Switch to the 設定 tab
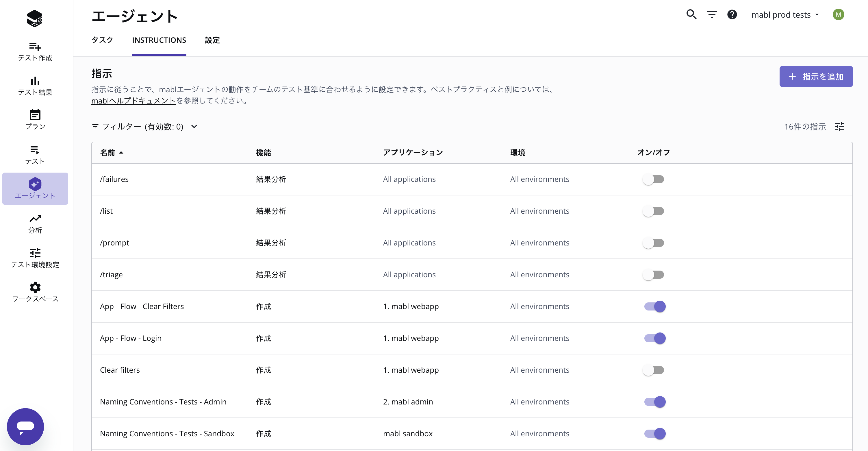Image resolution: width=868 pixels, height=451 pixels. coord(212,40)
